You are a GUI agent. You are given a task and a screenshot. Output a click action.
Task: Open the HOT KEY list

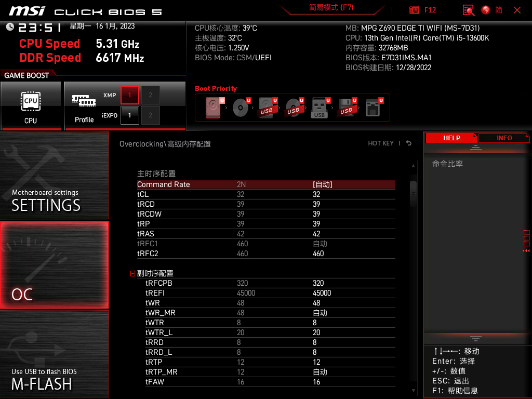pos(381,143)
